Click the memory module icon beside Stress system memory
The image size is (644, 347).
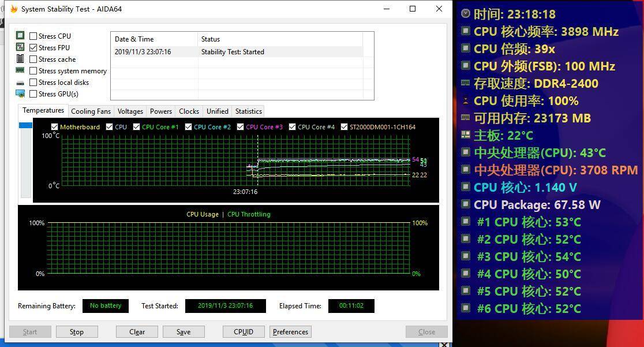20,70
